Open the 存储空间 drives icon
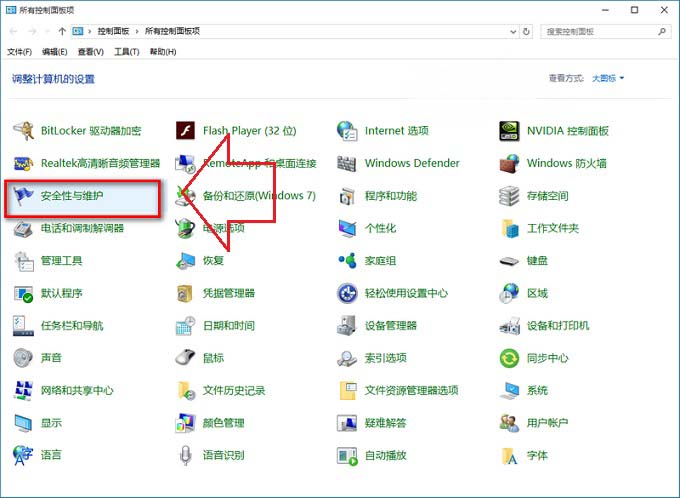This screenshot has height=498, width=680. coord(509,196)
